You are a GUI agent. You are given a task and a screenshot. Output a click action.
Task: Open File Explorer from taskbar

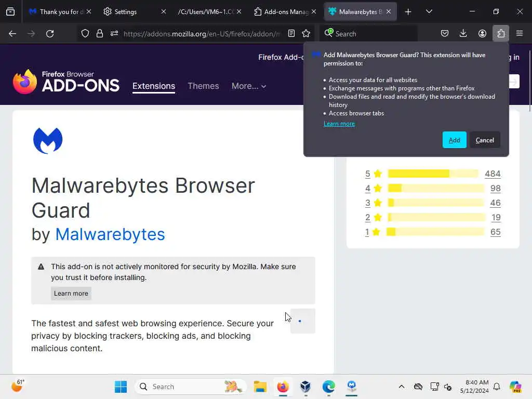click(x=260, y=387)
